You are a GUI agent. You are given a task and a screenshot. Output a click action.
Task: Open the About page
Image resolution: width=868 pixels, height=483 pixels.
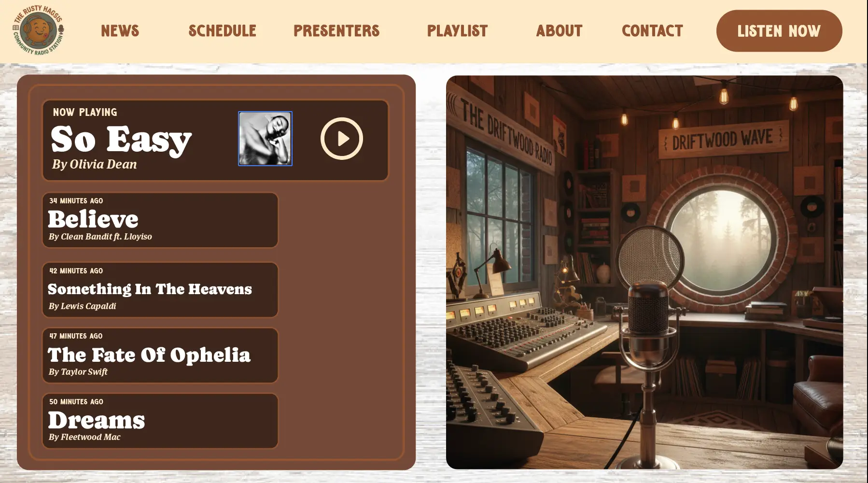click(x=559, y=31)
